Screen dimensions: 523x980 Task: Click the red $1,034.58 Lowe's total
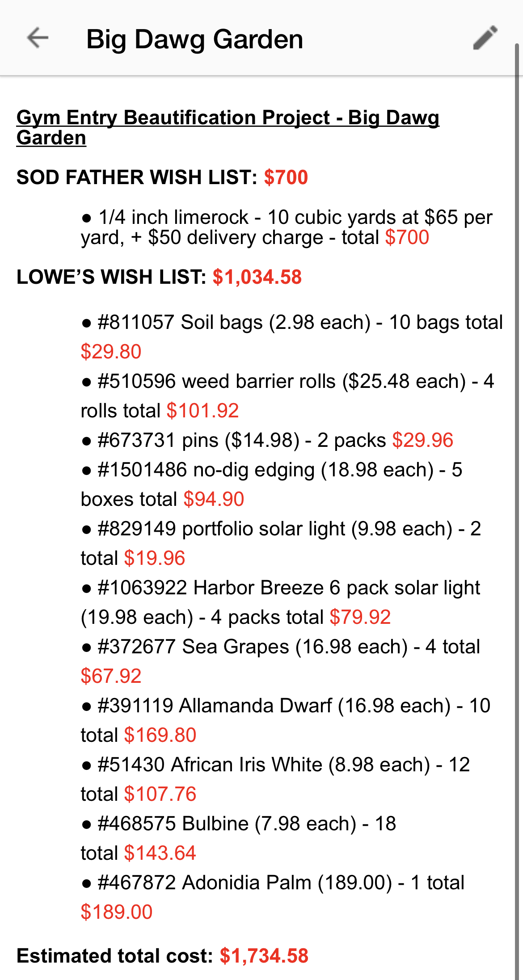pos(257,277)
